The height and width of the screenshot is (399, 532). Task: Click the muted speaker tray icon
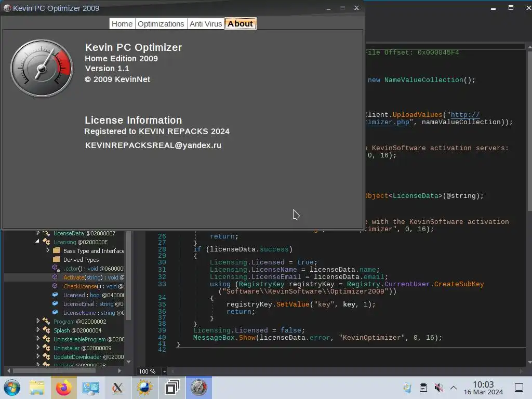coord(438,388)
